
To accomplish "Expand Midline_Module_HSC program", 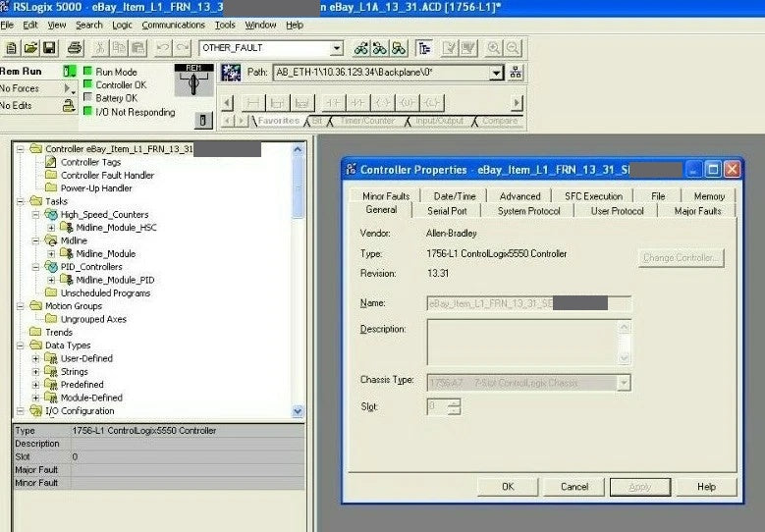I will point(51,228).
